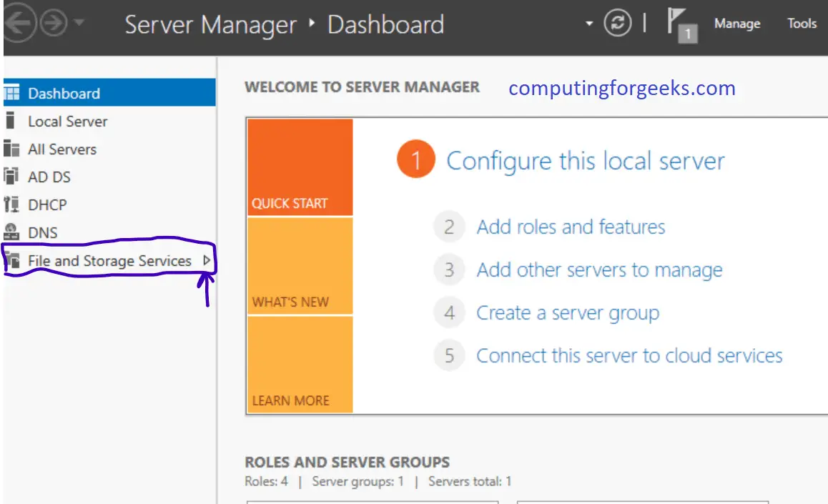
Task: Open the AD DS section
Action: click(x=50, y=177)
